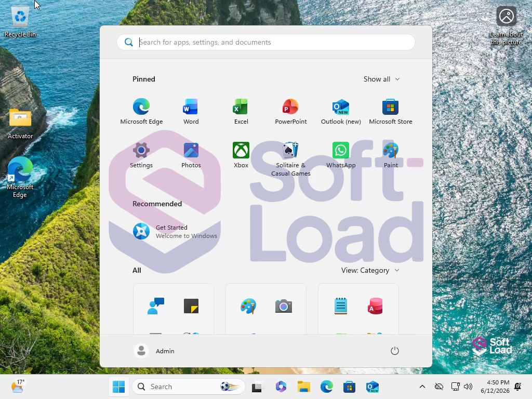This screenshot has width=532, height=399.
Task: Open Settings from pinned apps
Action: (141, 155)
